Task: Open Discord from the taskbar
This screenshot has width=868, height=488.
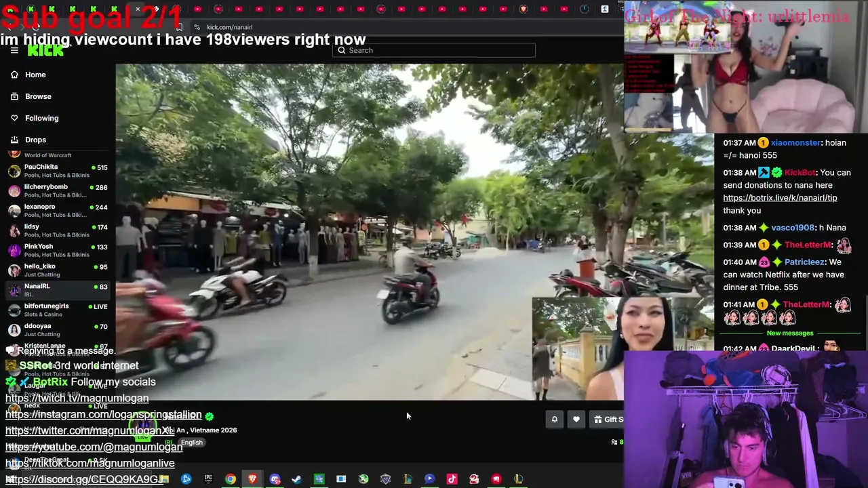Action: coord(275,479)
